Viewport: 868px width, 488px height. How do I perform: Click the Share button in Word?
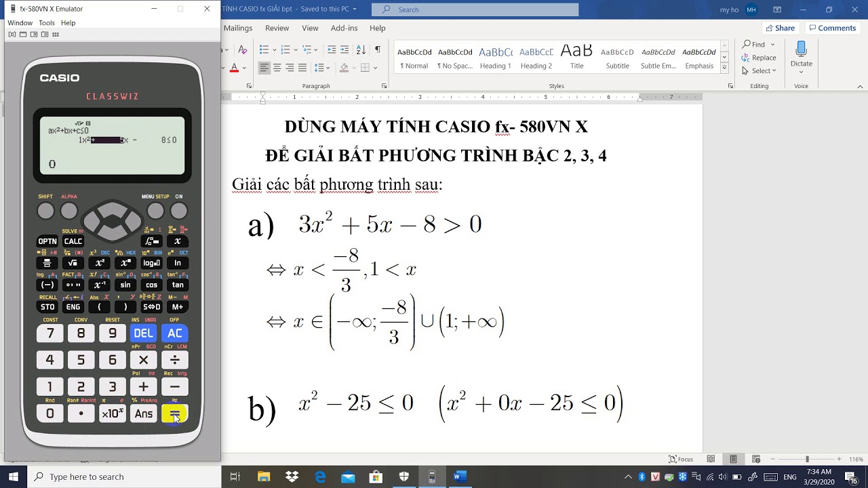pyautogui.click(x=780, y=28)
